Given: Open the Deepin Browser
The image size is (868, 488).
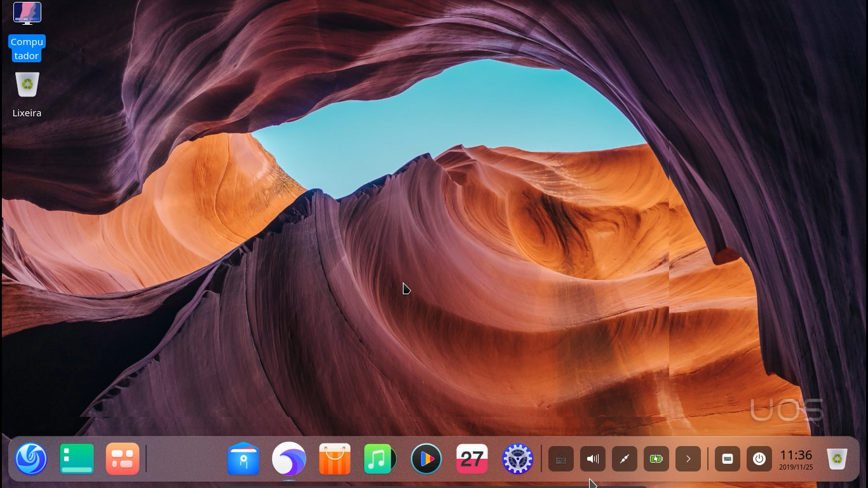Looking at the screenshot, I should pos(289,459).
